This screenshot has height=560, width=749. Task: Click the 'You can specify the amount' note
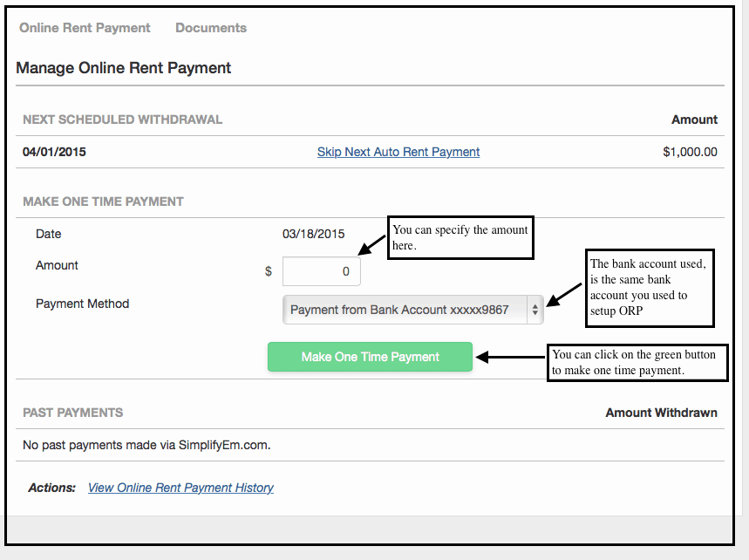tap(460, 237)
